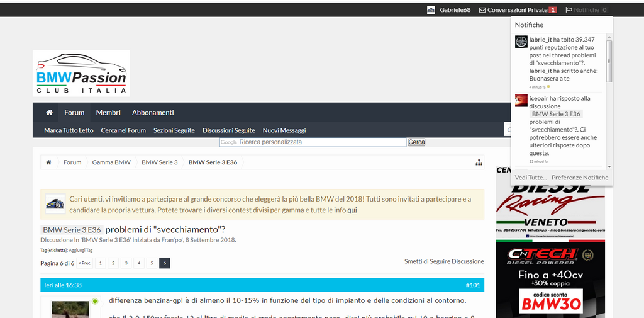Viewport: 644px width, 318px height.
Task: Click Aggiungi Tag link
Action: coord(80,250)
